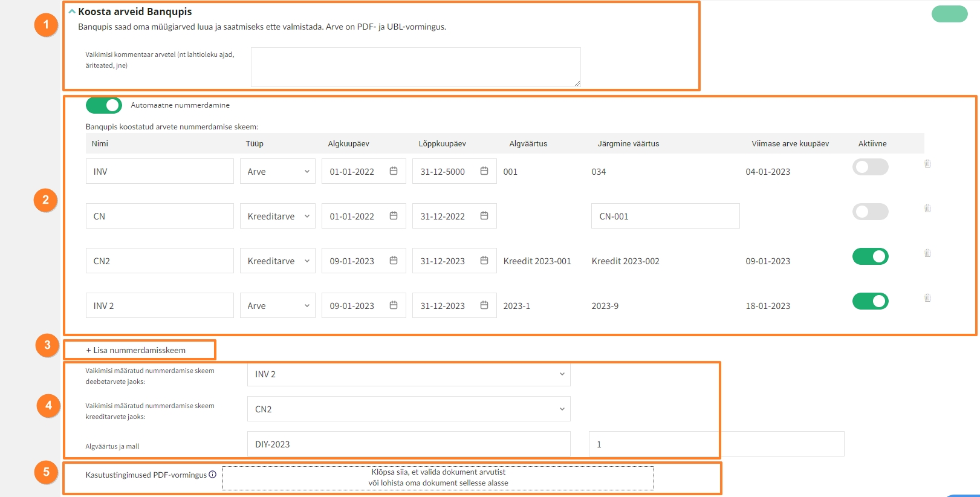
Task: Show info tooltip for Kasutustingimused PDF-vormingus
Action: pos(213,475)
